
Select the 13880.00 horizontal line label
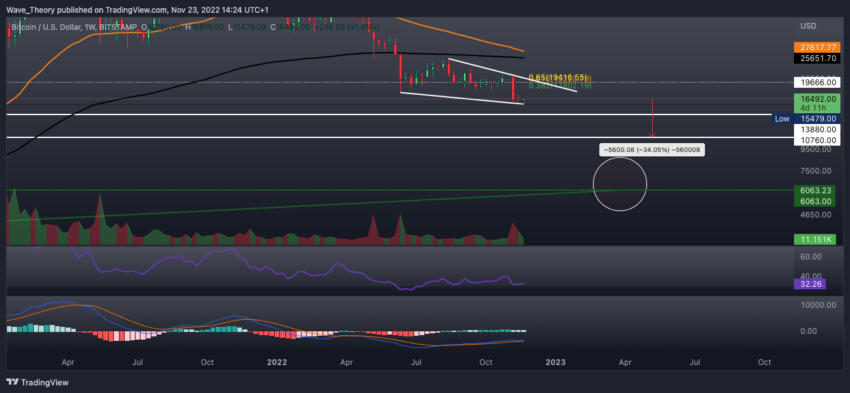click(x=814, y=130)
